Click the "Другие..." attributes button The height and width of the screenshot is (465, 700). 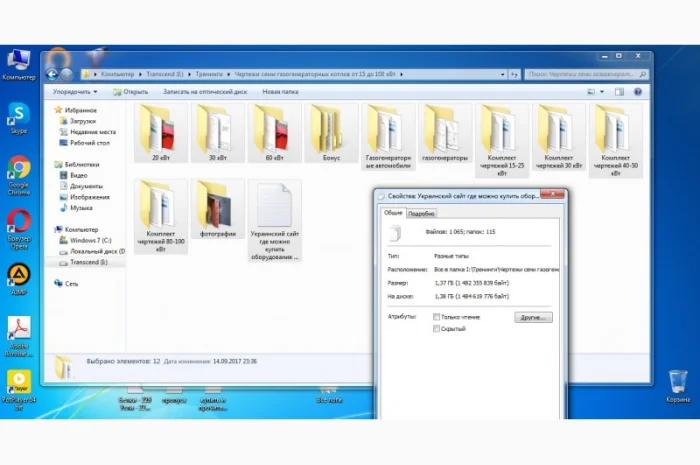[x=533, y=317]
